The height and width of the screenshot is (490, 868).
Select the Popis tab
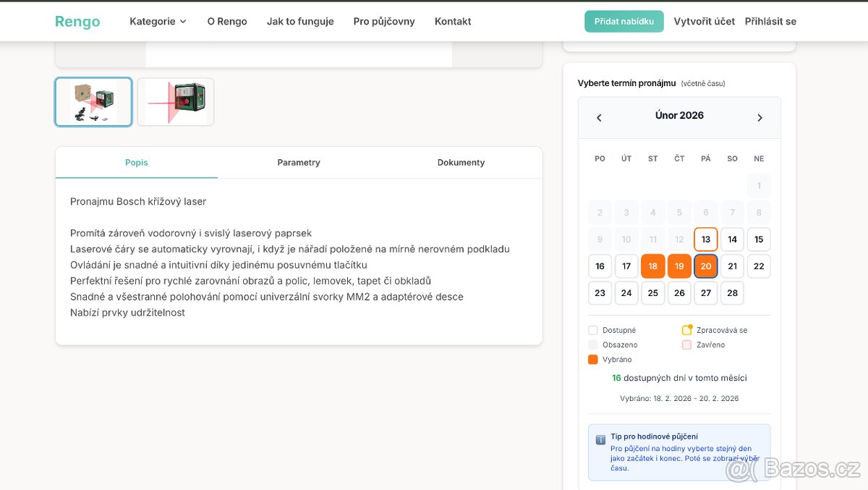(x=136, y=163)
